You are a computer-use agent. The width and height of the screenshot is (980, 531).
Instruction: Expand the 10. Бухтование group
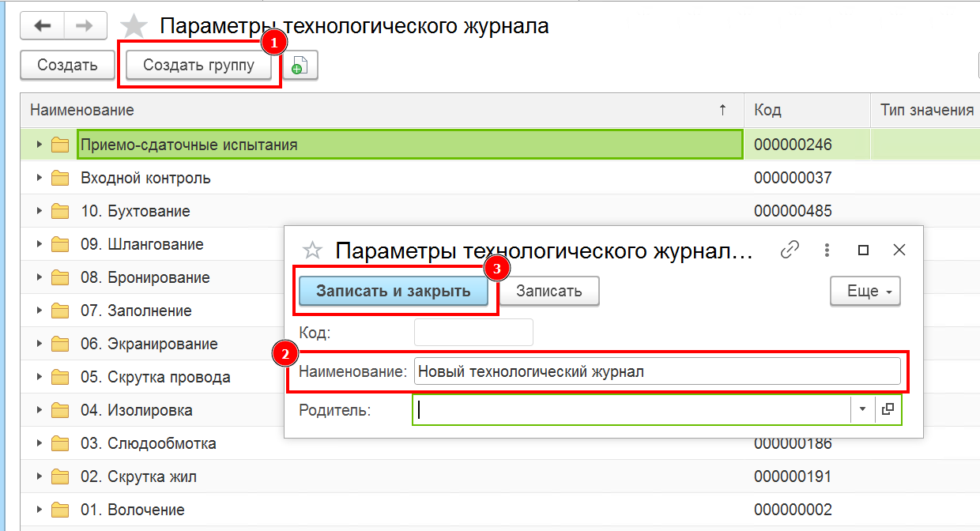(x=39, y=211)
